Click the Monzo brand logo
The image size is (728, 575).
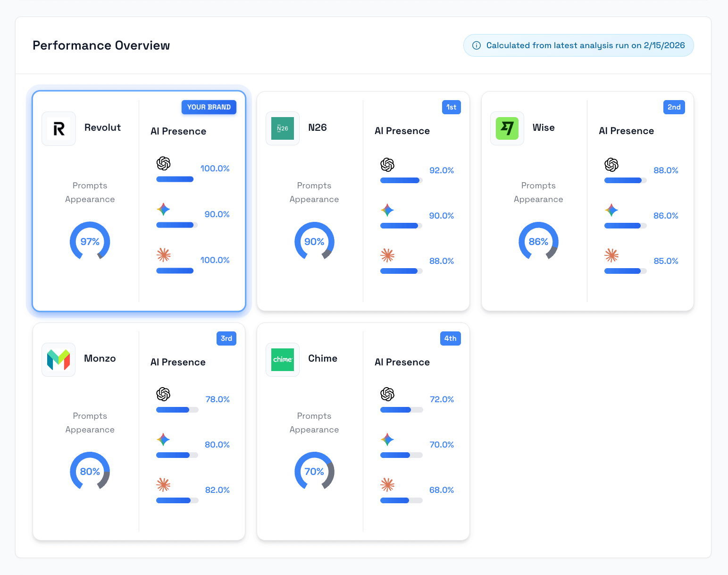[59, 359]
